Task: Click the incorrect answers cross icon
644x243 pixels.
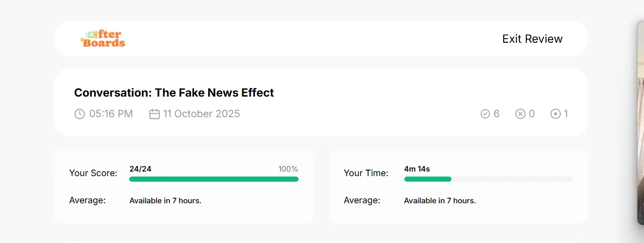Action: [520, 114]
